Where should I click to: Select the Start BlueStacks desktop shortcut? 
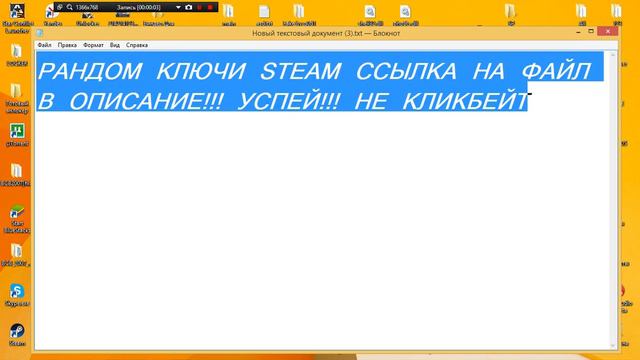(17, 219)
